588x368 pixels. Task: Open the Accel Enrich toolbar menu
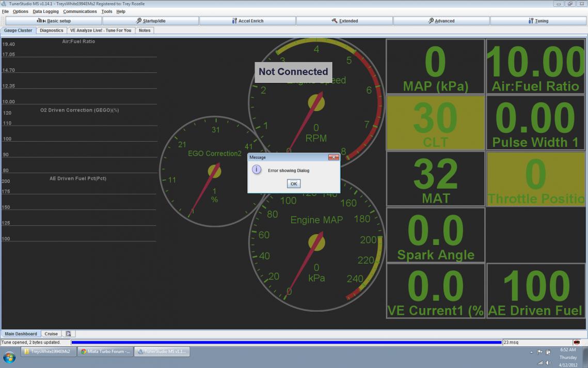point(247,21)
